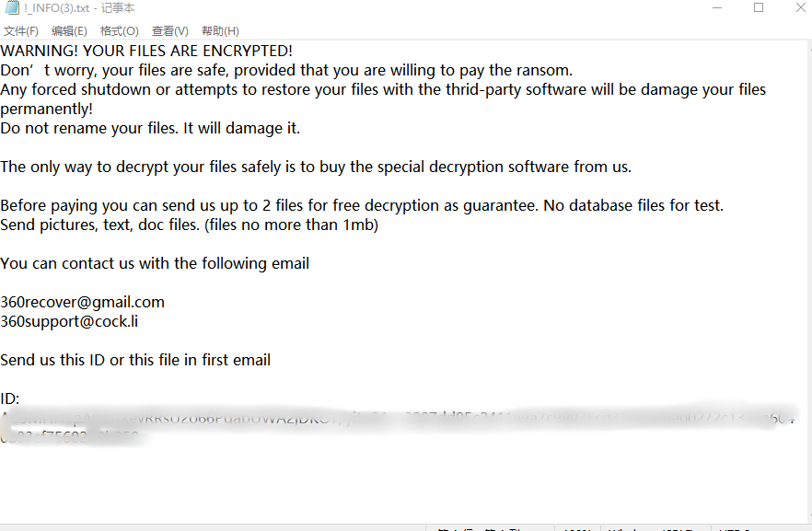The height and width of the screenshot is (531, 812).
Task: Maximize the Notepad window
Action: pos(759,8)
